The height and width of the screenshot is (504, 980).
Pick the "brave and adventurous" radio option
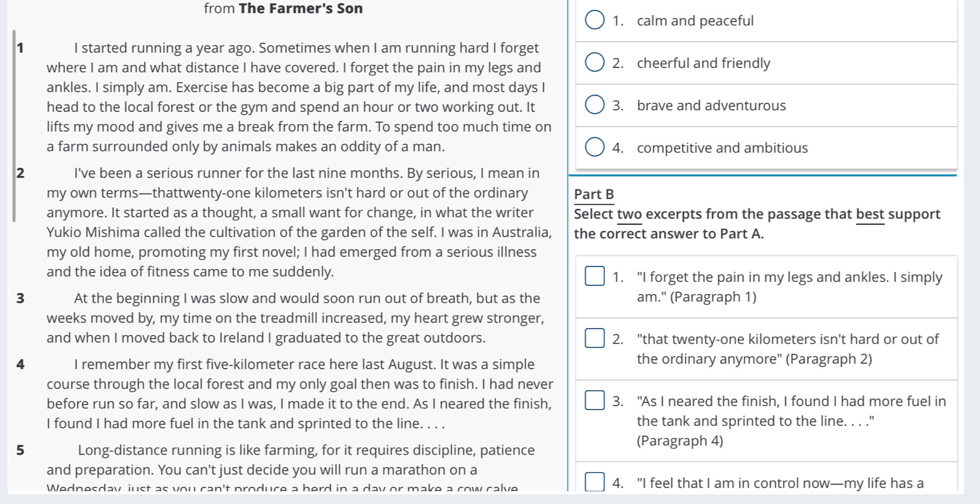(594, 105)
